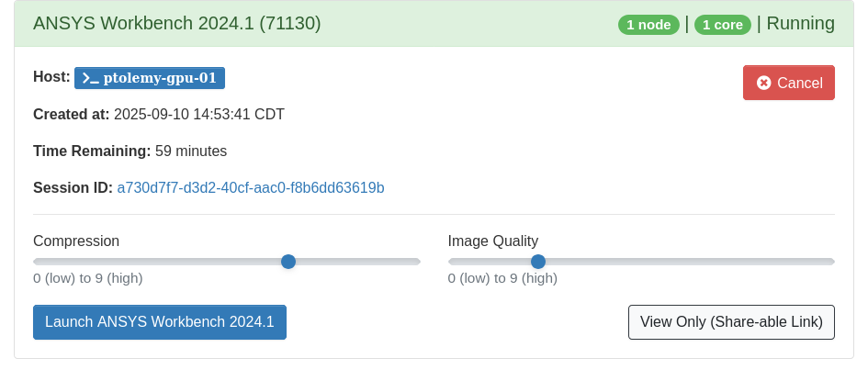Open the Session ID link a730d7f7

251,188
